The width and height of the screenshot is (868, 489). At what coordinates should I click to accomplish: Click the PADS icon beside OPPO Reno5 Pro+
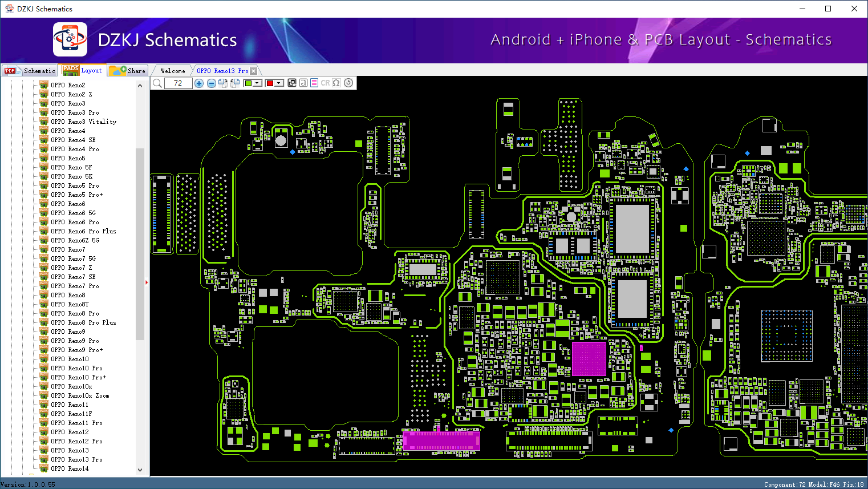[44, 195]
